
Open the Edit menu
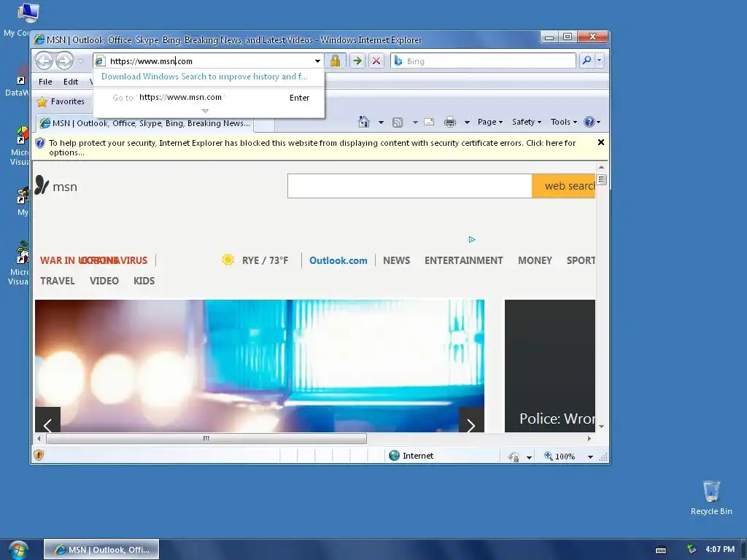click(71, 82)
